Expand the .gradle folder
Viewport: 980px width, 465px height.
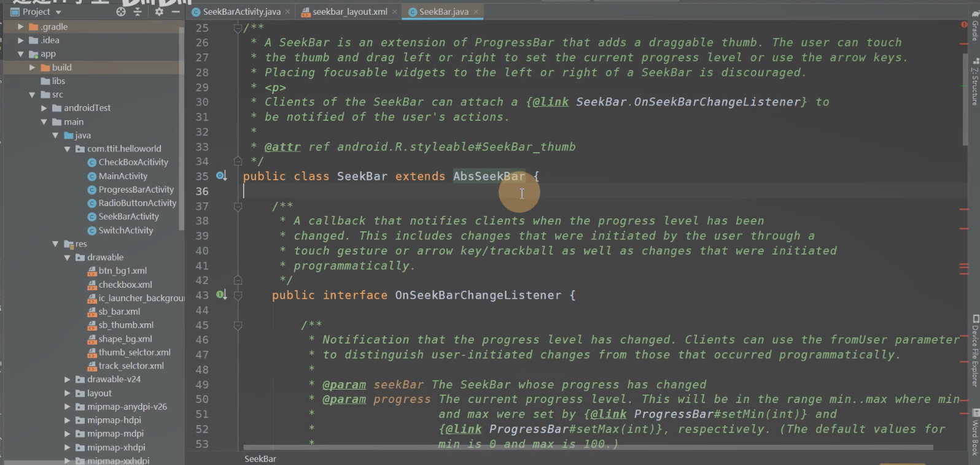(x=20, y=27)
